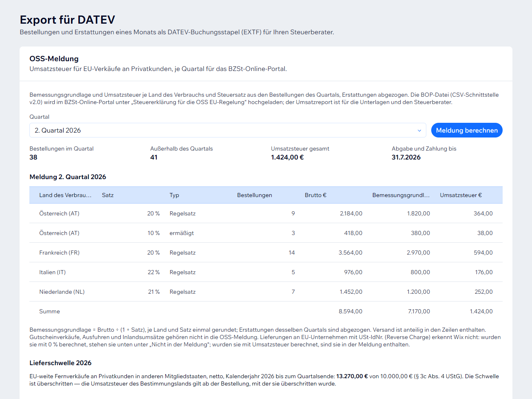Screen dimensions: 532x399
Task: Click the 3.564,00 Brutto value
Action: point(350,253)
